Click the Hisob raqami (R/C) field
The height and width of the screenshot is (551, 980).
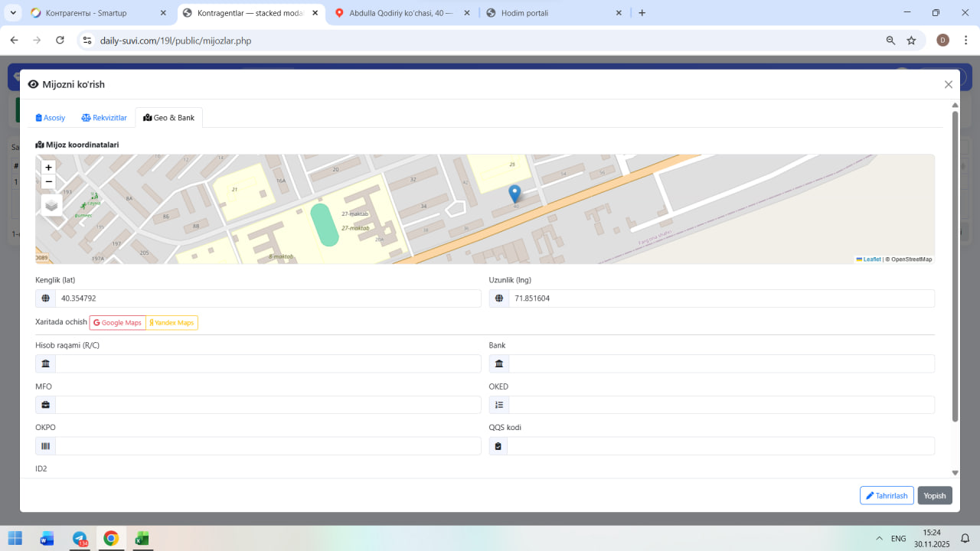click(268, 364)
